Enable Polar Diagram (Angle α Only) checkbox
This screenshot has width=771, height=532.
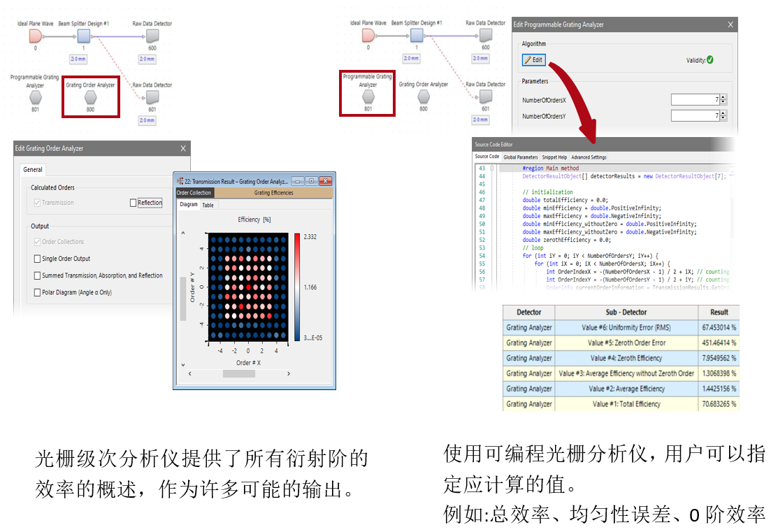(38, 293)
